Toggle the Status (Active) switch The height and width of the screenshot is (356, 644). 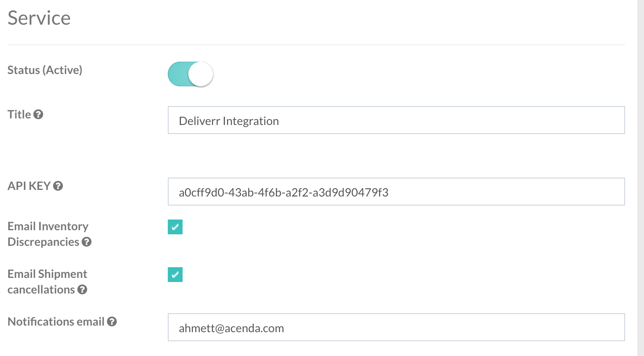(190, 74)
